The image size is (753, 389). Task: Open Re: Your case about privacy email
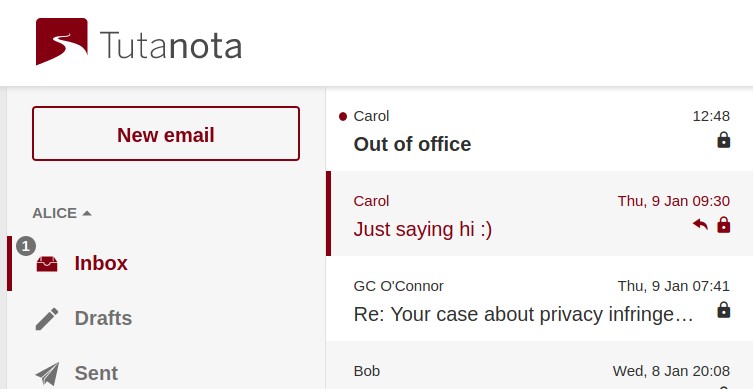pyautogui.click(x=539, y=299)
